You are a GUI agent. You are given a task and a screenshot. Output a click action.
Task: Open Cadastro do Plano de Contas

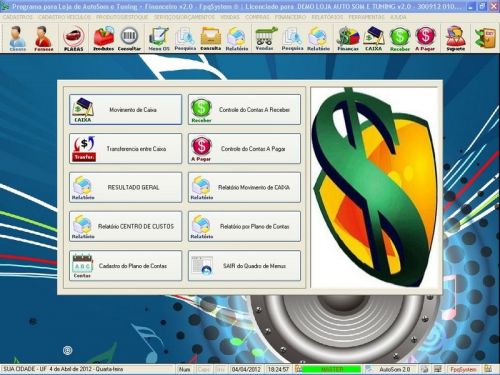[126, 266]
